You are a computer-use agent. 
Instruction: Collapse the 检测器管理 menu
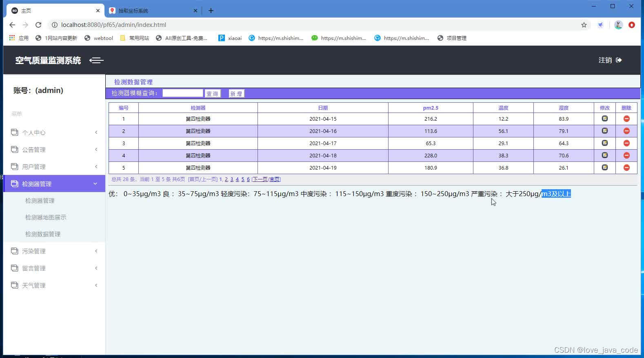(x=54, y=184)
